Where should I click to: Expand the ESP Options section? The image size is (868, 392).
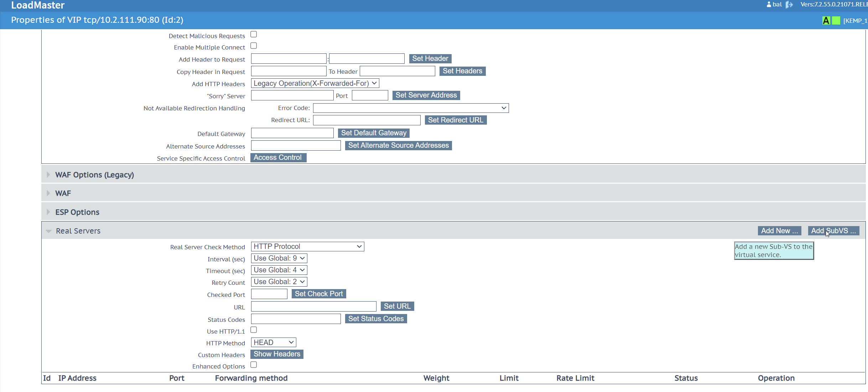pos(453,212)
